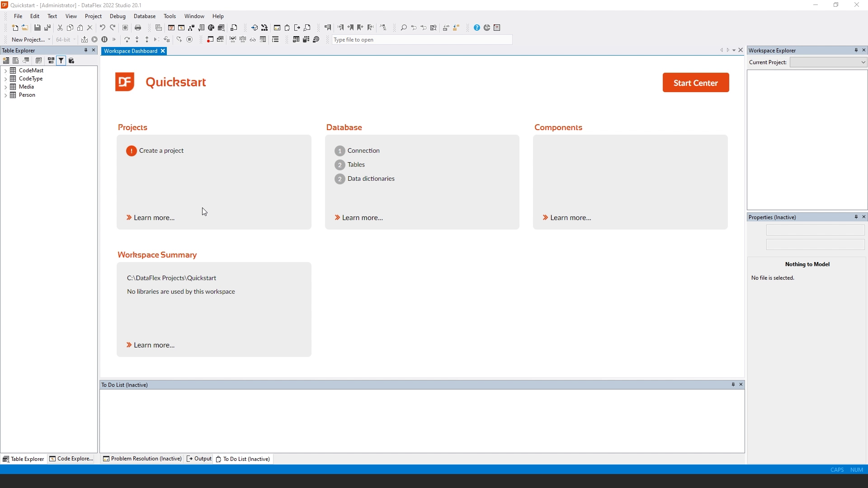The image size is (868, 488).
Task: Expand the CodeMast table node
Action: pos(5,70)
